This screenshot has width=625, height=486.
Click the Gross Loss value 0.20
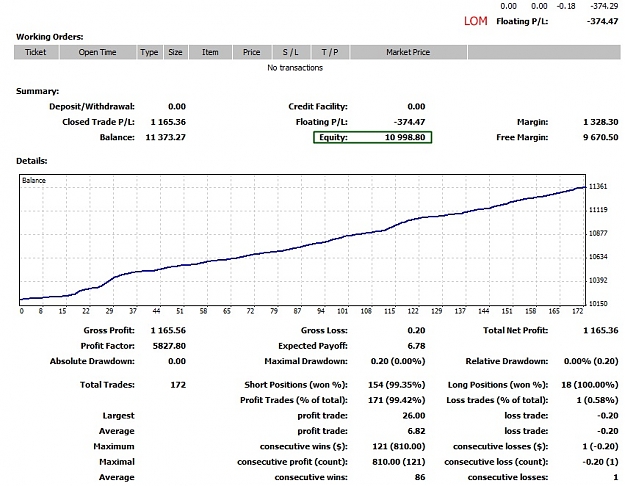pyautogui.click(x=417, y=331)
